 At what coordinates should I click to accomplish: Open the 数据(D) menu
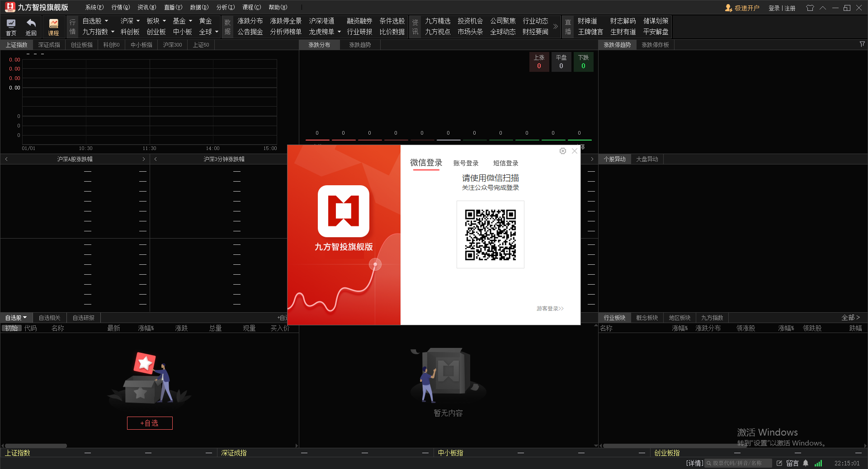pos(199,7)
